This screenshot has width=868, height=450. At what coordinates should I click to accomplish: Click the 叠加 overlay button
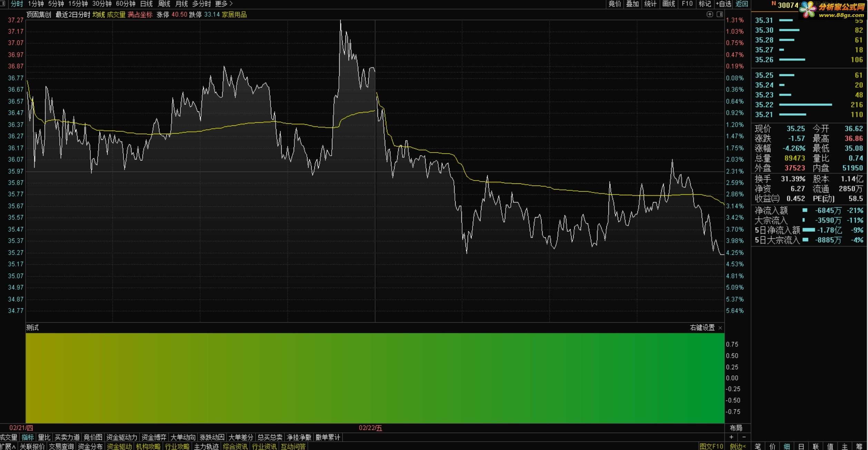pyautogui.click(x=633, y=4)
